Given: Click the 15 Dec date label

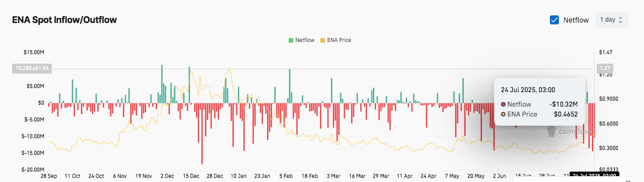Looking at the screenshot, I should [191, 176].
